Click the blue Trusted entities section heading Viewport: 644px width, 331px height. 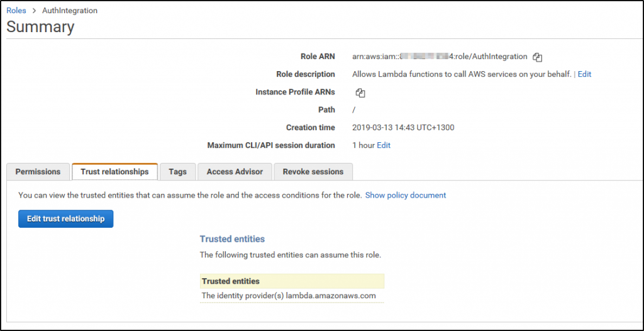point(232,239)
